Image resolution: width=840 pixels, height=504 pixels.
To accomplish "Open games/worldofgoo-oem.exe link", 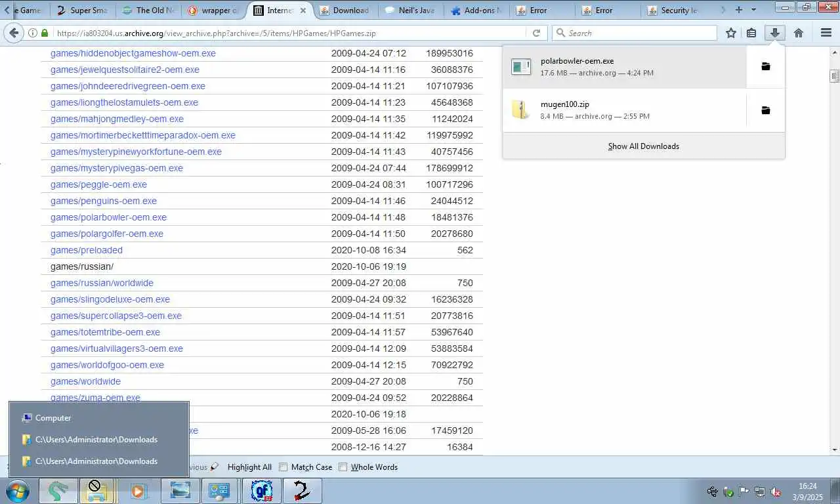I will coord(107,365).
